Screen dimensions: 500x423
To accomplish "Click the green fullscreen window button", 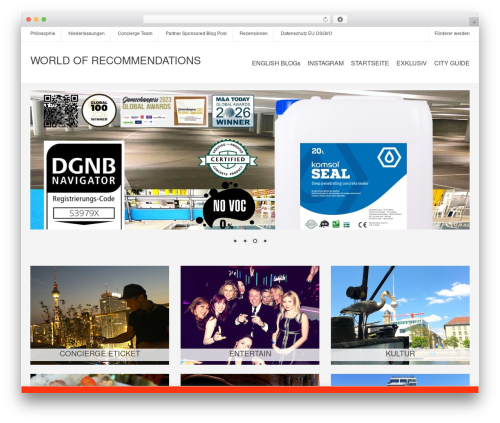I will pyautogui.click(x=44, y=20).
